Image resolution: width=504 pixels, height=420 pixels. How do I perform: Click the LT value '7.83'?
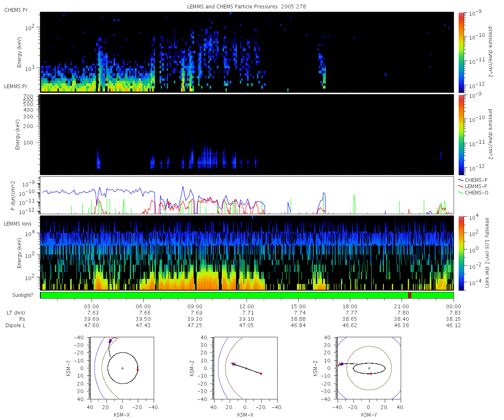coord(455,313)
